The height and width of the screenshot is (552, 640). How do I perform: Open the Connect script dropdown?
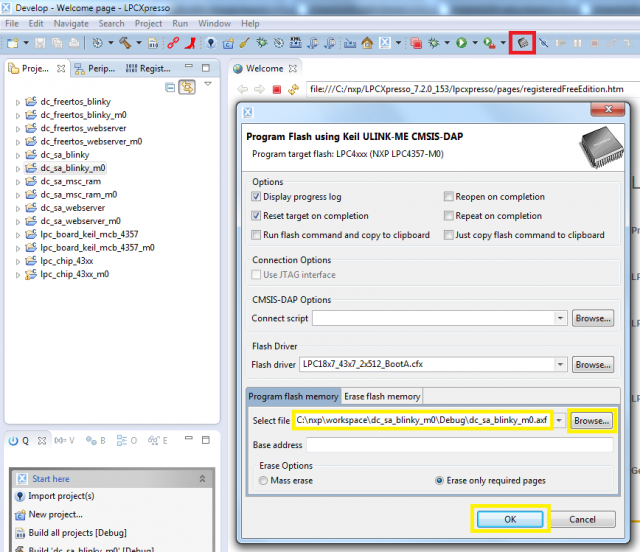(560, 318)
